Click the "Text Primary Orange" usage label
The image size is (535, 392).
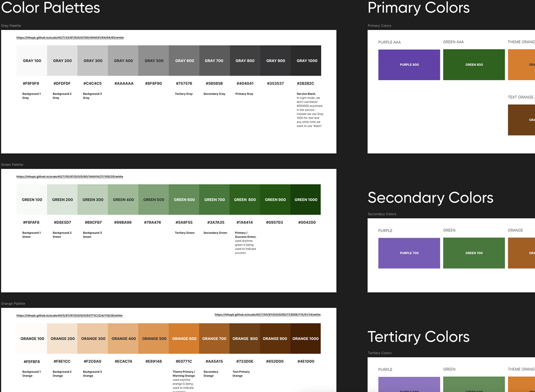click(x=241, y=374)
